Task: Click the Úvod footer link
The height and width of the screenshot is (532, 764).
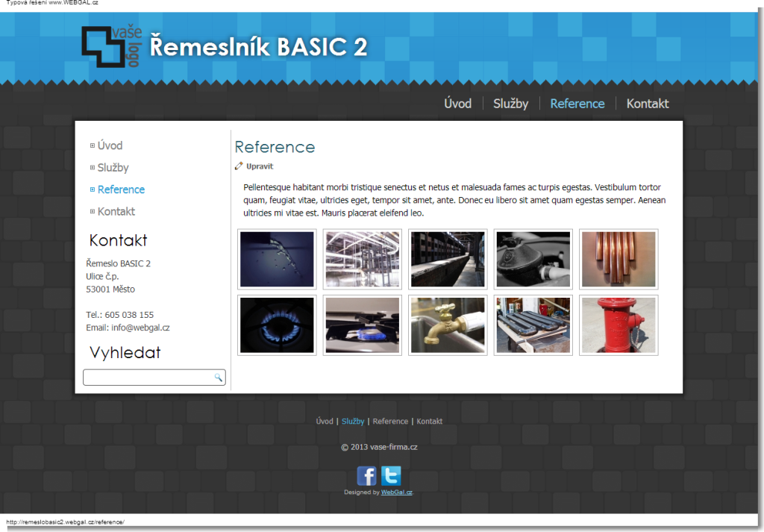Action: [x=325, y=422]
